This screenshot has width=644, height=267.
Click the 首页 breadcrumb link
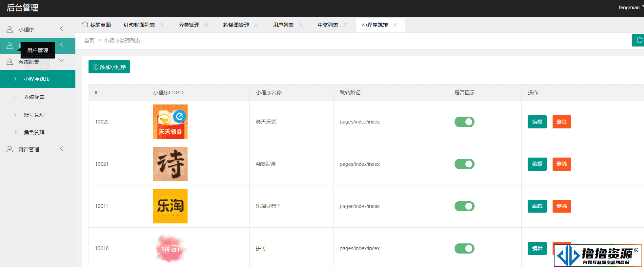point(89,41)
